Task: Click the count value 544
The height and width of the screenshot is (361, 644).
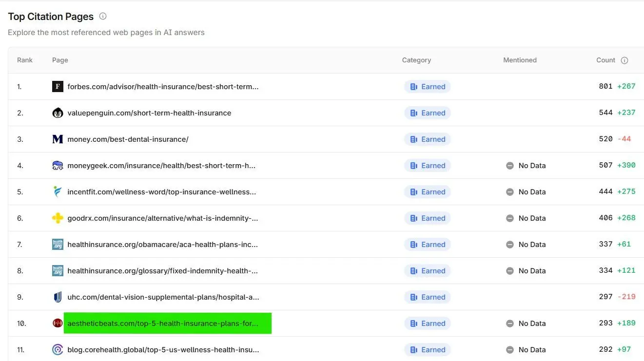Action: pos(605,113)
